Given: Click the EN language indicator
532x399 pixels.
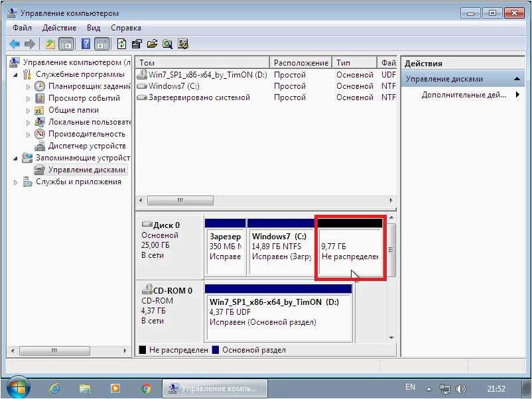Looking at the screenshot, I should coord(410,387).
